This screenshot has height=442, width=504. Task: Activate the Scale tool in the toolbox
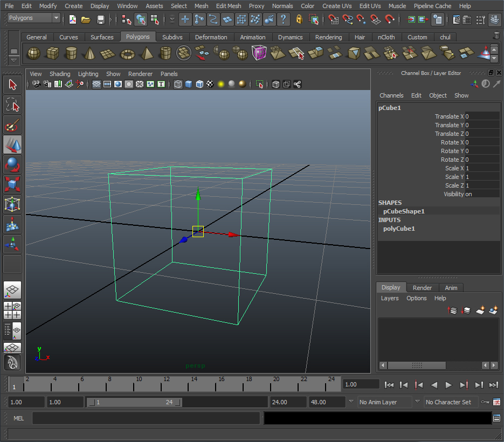pyautogui.click(x=12, y=185)
